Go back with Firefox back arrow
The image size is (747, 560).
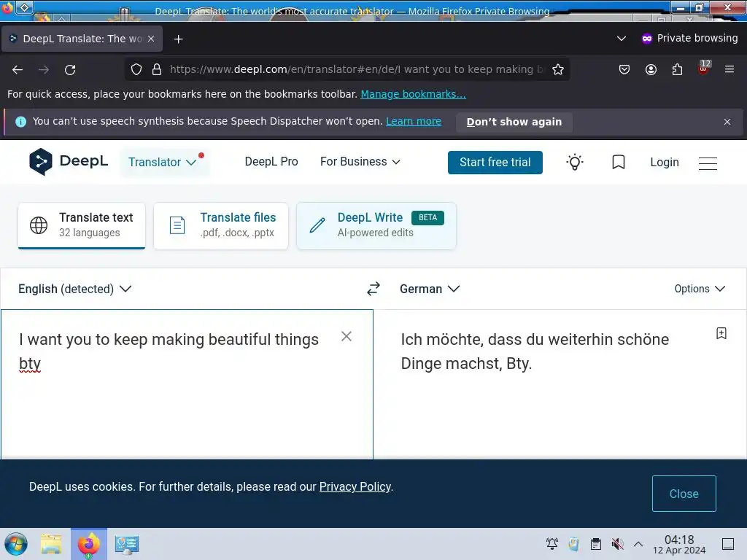pyautogui.click(x=18, y=69)
